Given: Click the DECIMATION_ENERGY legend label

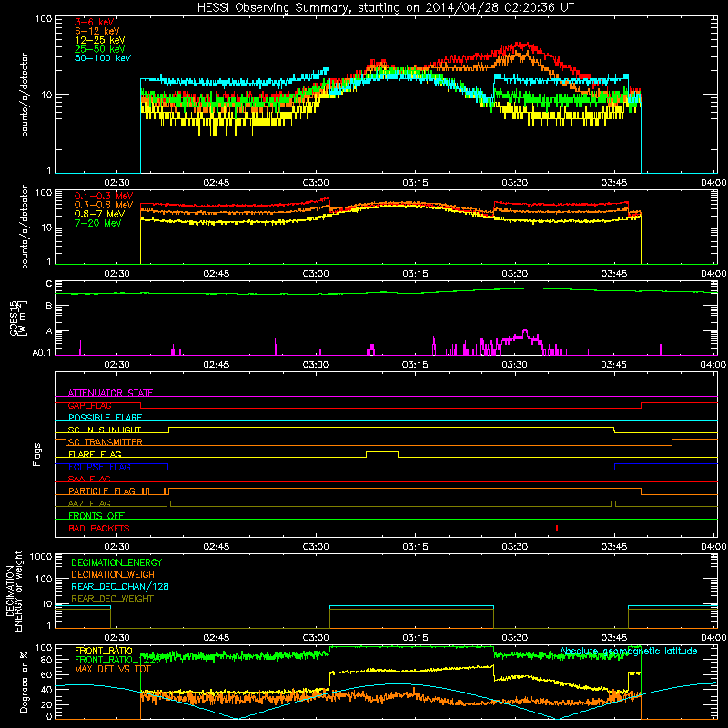Looking at the screenshot, I should 116,562.
